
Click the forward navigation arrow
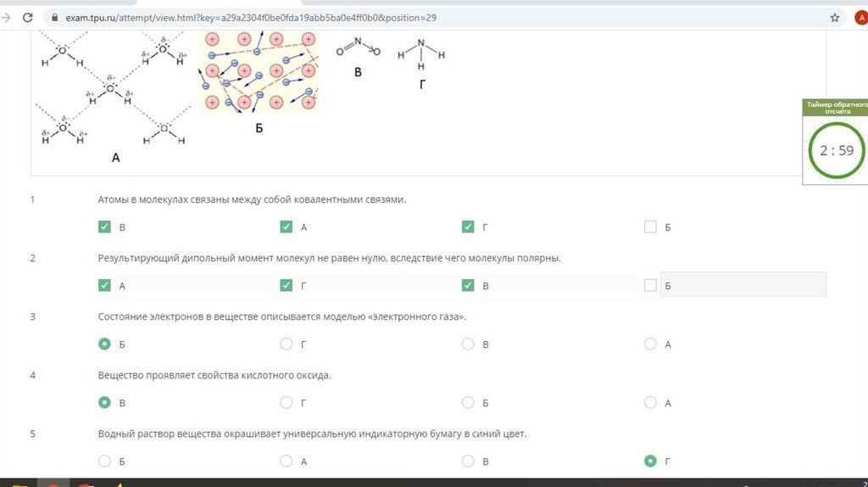pyautogui.click(x=6, y=18)
